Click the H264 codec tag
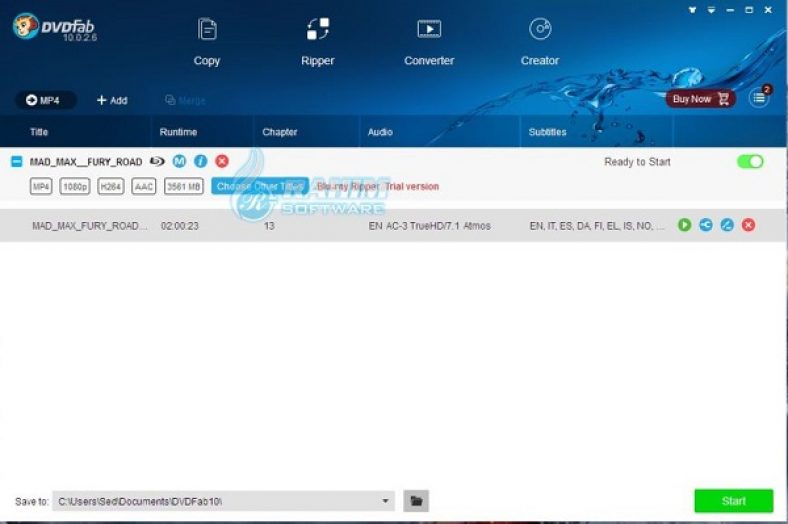 111,186
